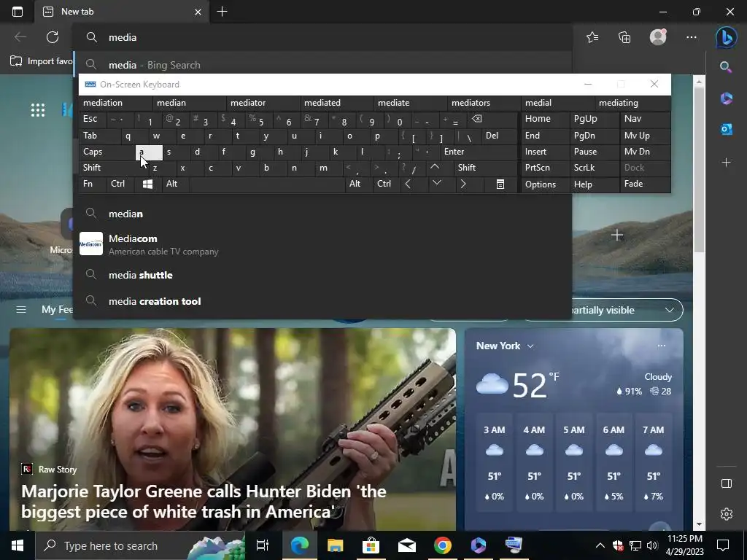Click the taskbar 'Type here to search' box

click(x=140, y=545)
